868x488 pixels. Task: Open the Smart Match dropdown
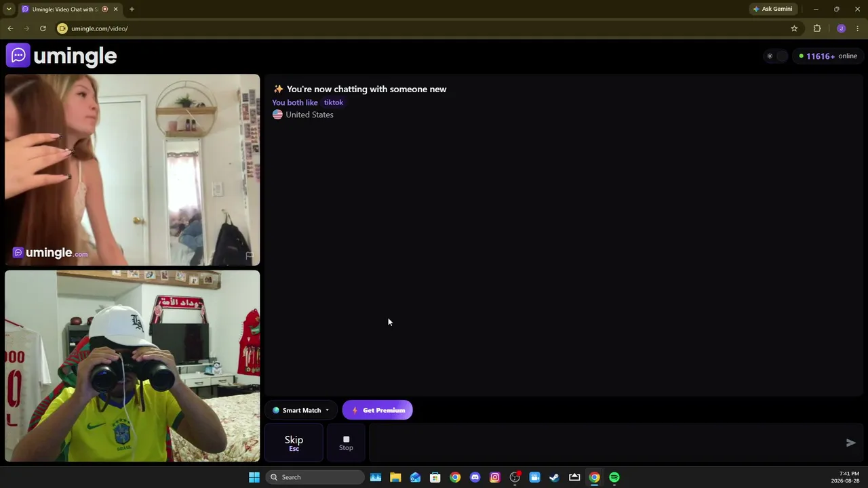301,410
